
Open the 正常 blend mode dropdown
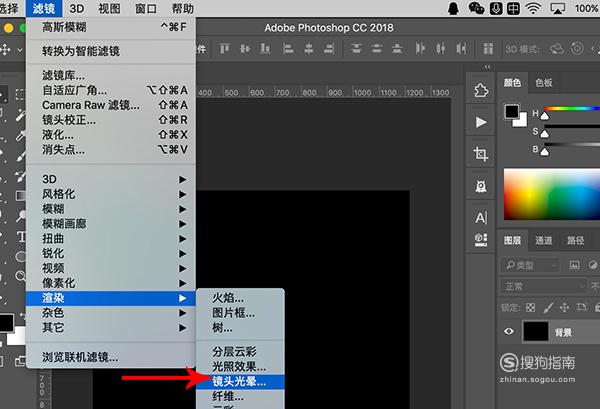(543, 286)
